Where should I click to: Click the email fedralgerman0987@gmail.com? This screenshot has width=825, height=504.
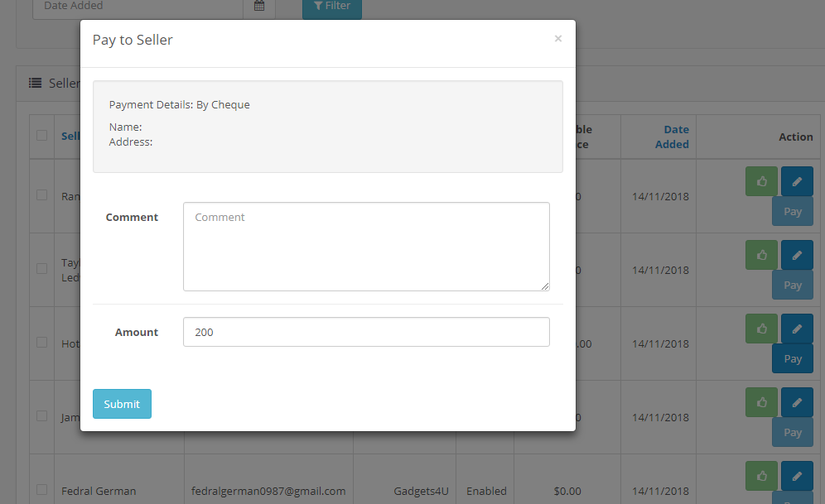click(268, 491)
